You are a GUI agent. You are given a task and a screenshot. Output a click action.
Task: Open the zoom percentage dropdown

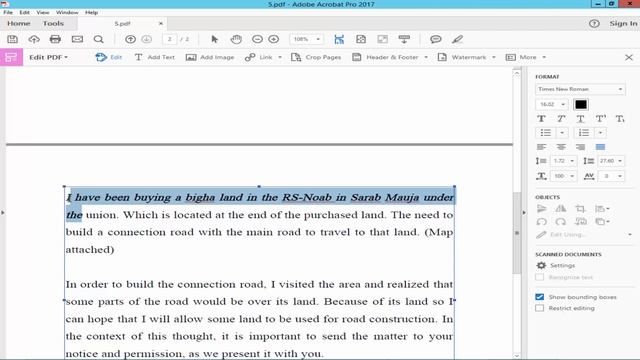[318, 39]
